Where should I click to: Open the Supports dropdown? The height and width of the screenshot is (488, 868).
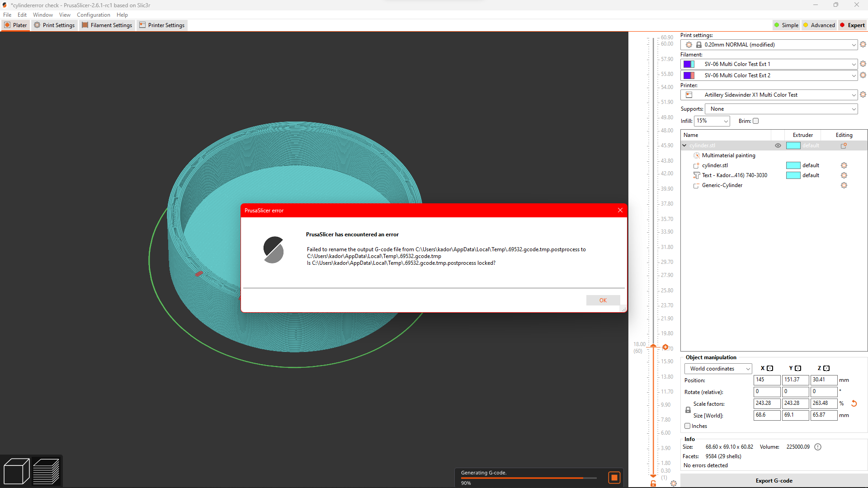point(781,108)
